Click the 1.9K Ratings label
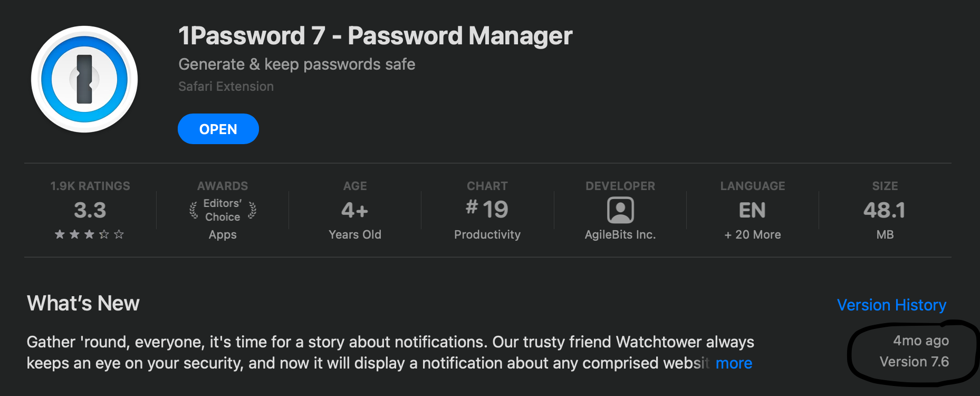Screen dimensions: 980x396 click(90, 186)
